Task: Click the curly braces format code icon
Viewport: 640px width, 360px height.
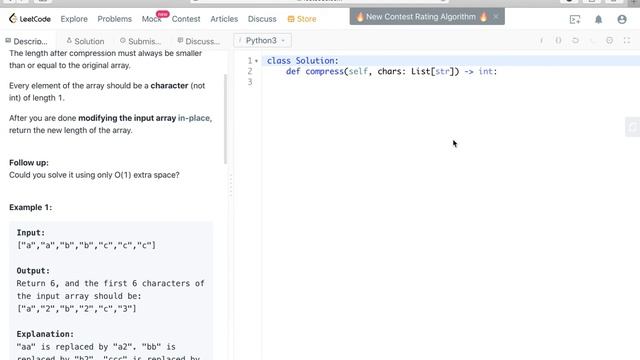Action: [558, 40]
